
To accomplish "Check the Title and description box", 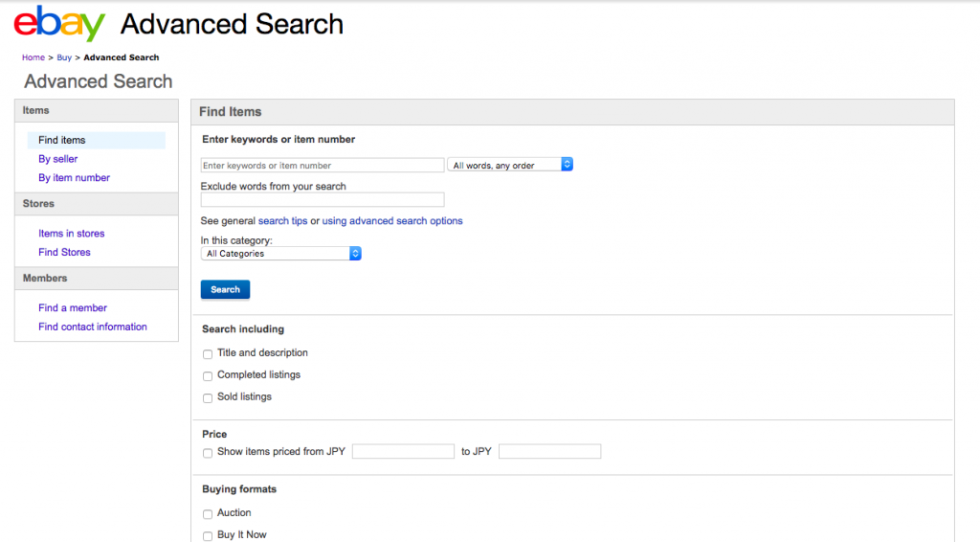I will (208, 353).
